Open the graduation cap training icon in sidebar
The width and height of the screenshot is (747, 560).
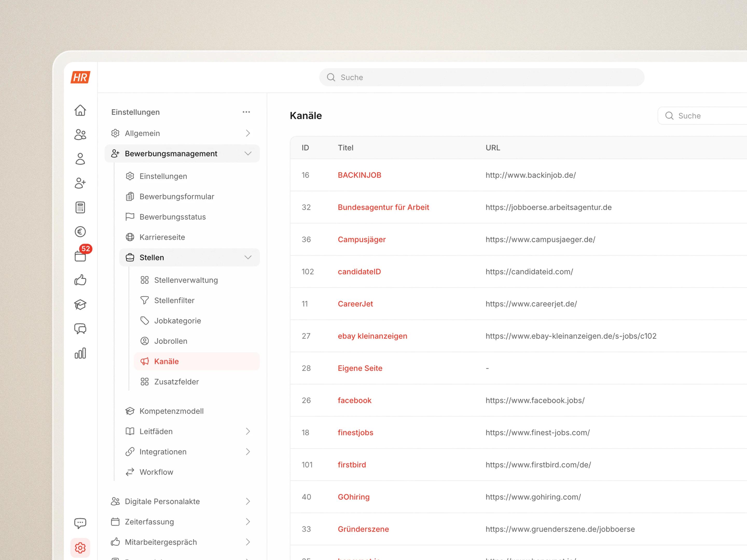point(80,305)
